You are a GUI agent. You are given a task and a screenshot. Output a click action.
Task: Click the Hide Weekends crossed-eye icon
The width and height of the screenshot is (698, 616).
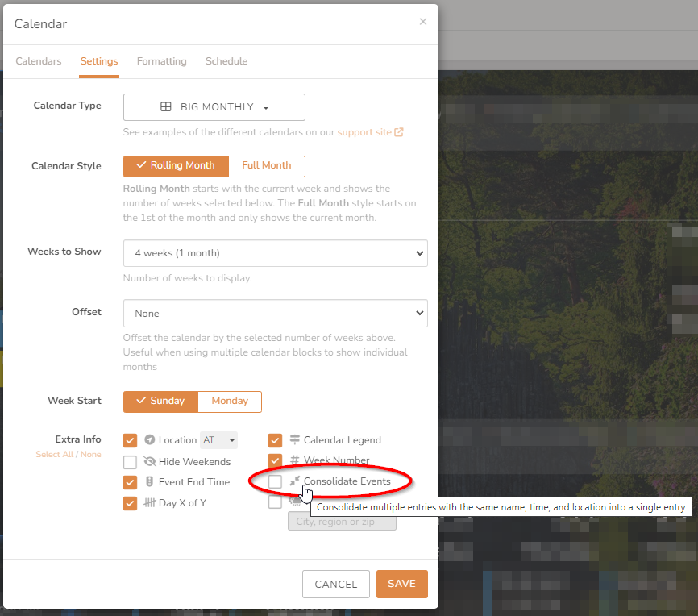coord(150,461)
